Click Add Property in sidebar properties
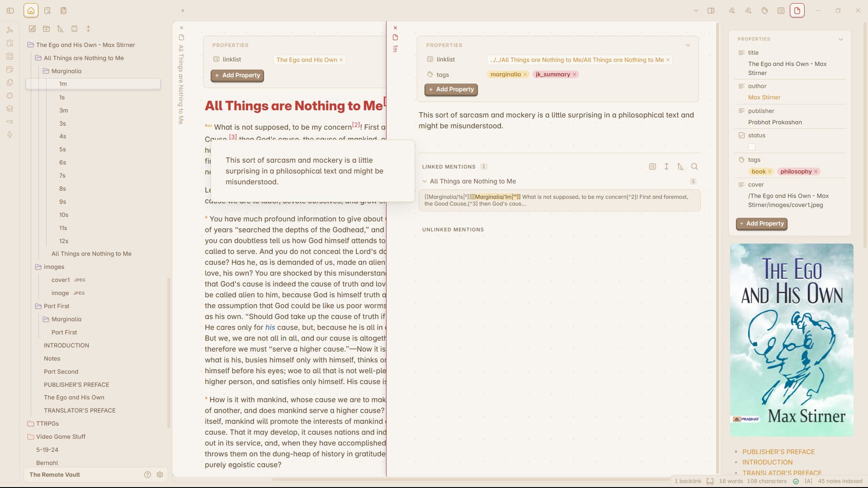The width and height of the screenshot is (868, 488). [x=761, y=224]
